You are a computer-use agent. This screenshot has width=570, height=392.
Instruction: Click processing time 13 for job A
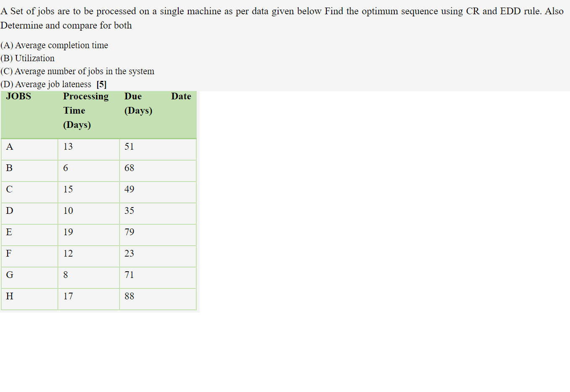tap(68, 147)
